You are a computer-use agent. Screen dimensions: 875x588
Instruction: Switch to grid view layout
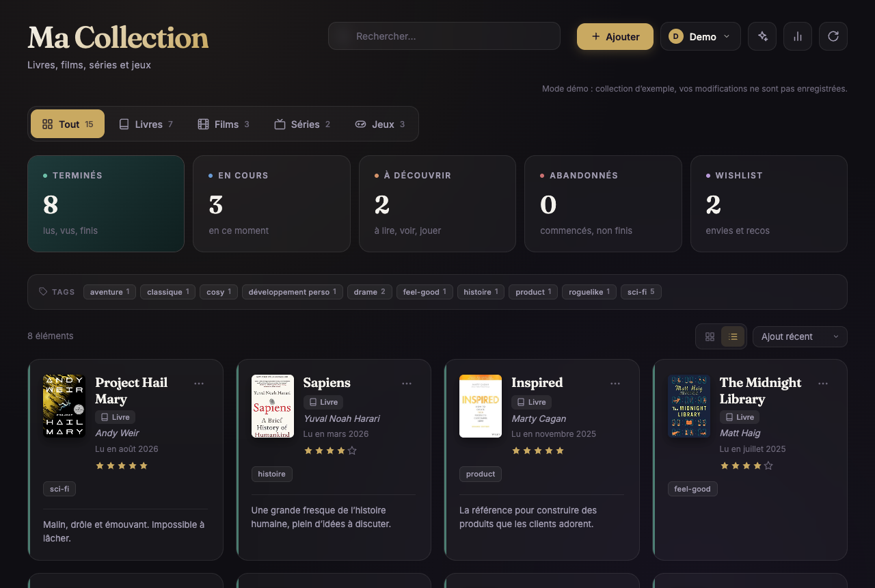[x=710, y=336]
